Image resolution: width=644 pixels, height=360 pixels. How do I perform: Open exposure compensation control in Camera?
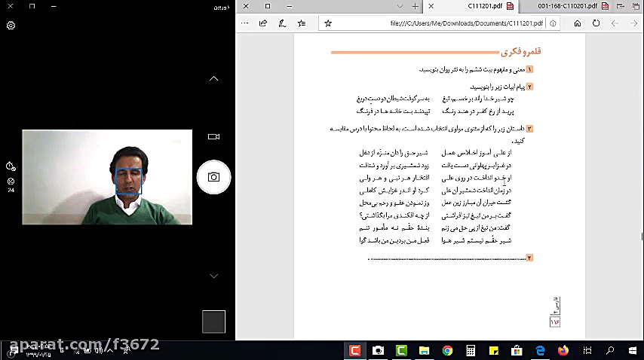pyautogui.click(x=11, y=184)
